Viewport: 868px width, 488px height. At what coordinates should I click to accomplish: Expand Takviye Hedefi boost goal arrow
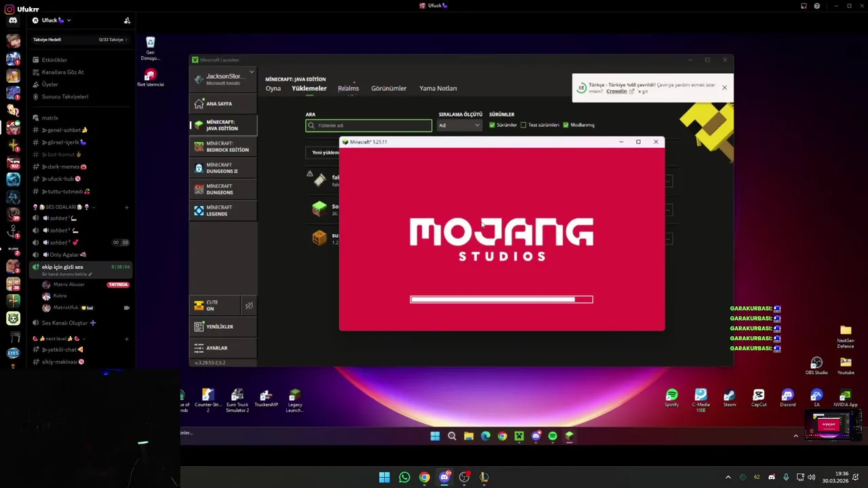[x=126, y=39]
